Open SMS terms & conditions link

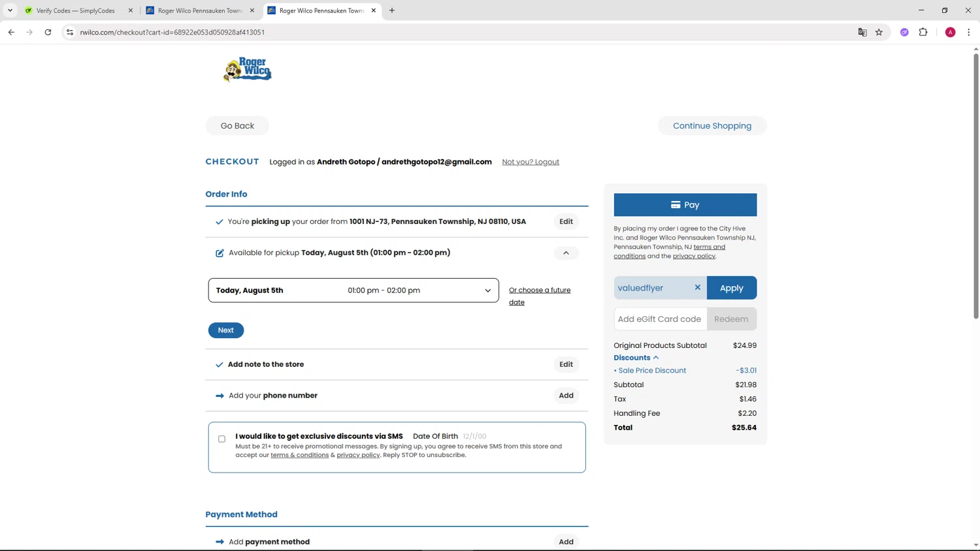(299, 455)
